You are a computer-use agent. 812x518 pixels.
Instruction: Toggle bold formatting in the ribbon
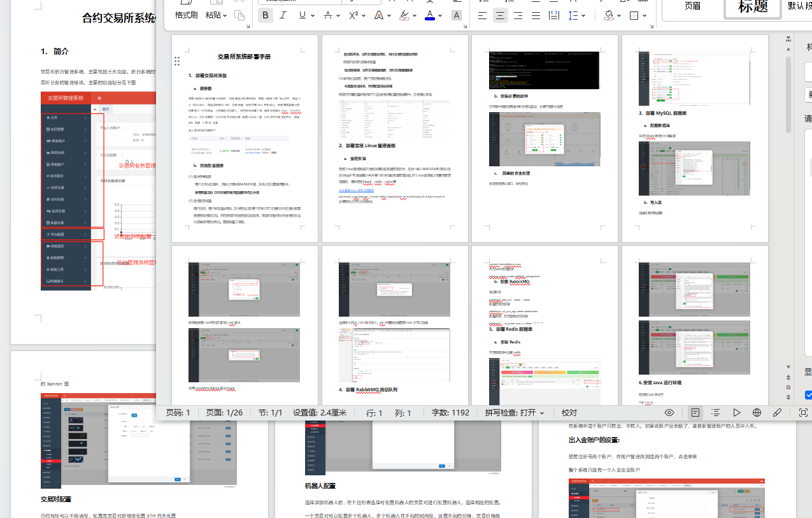coord(266,15)
